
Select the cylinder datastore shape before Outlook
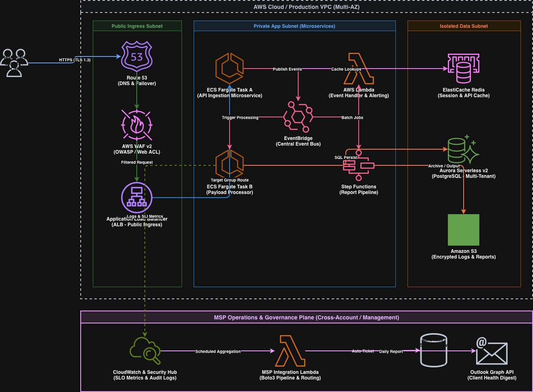pos(434,350)
